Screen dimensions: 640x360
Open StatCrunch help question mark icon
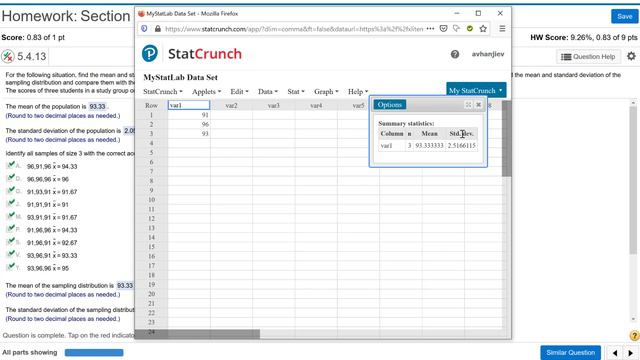pyautogui.click(x=455, y=54)
